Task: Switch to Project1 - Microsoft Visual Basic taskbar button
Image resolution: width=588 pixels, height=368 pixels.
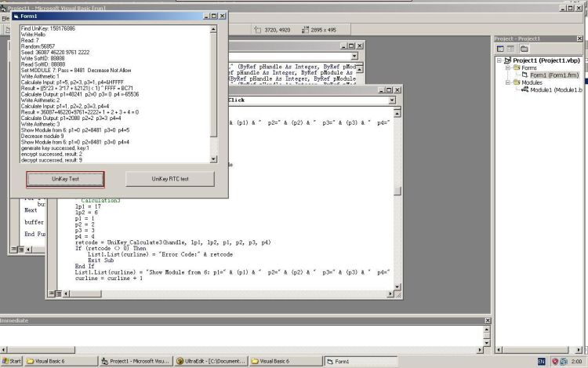Action: click(136, 361)
